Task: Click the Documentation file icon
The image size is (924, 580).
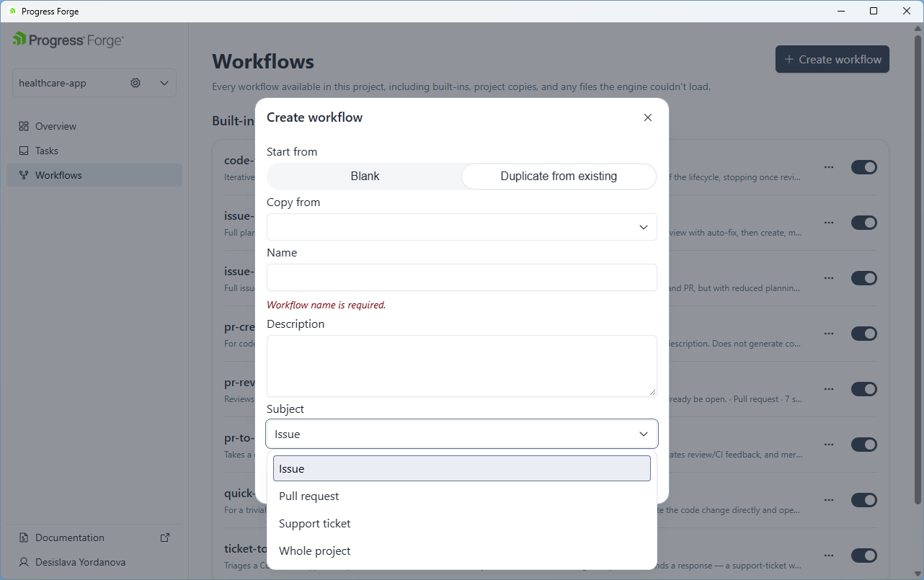Action: [24, 537]
